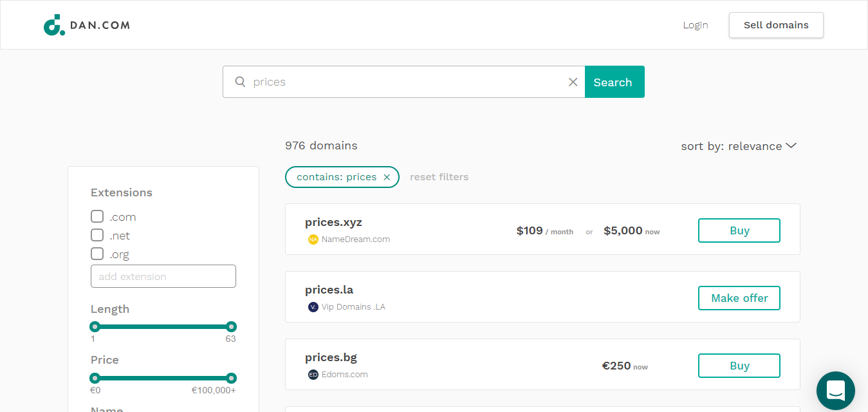This screenshot has width=868, height=412.
Task: Open the sort by relevance dropdown
Action: pyautogui.click(x=739, y=146)
